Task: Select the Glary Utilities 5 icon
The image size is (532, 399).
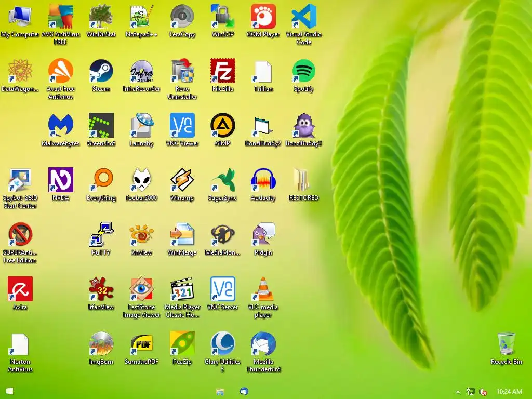Action: (x=222, y=344)
